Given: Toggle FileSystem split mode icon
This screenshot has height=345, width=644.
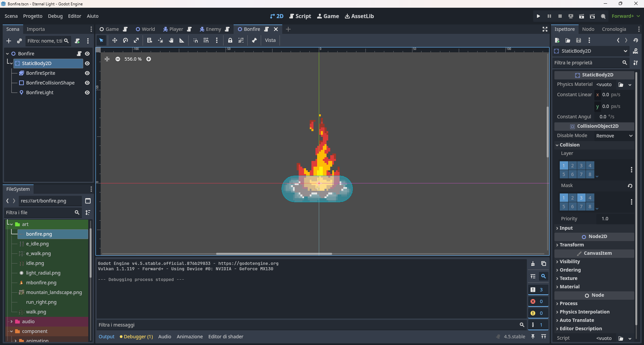Looking at the screenshot, I should 88,201.
